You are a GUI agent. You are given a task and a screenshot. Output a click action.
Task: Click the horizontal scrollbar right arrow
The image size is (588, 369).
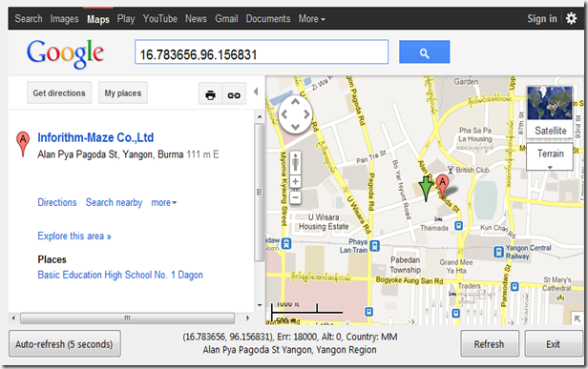click(247, 318)
